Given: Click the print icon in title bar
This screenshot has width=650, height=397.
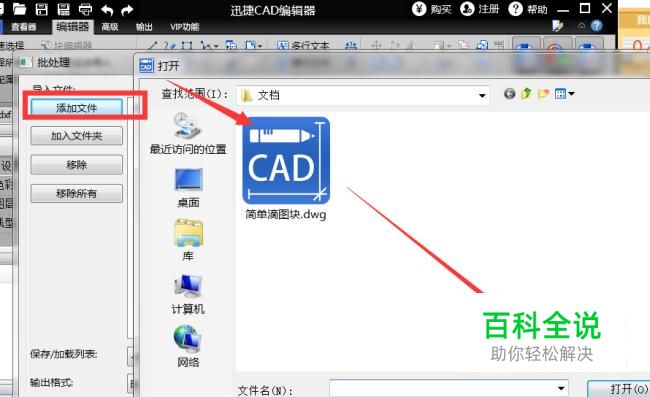Looking at the screenshot, I should 85,9.
